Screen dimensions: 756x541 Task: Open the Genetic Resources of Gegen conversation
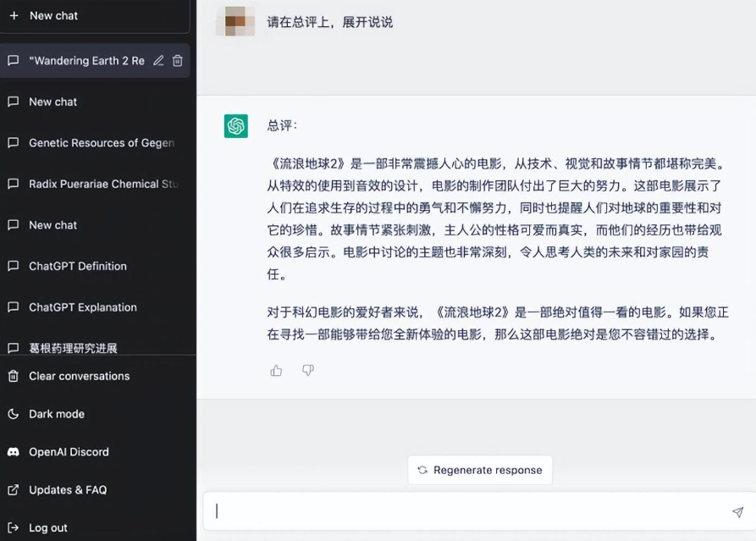[x=101, y=143]
